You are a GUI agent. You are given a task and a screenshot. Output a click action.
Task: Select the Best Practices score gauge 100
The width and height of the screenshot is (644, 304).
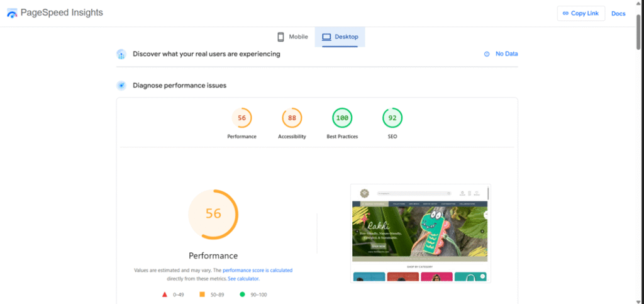click(342, 118)
